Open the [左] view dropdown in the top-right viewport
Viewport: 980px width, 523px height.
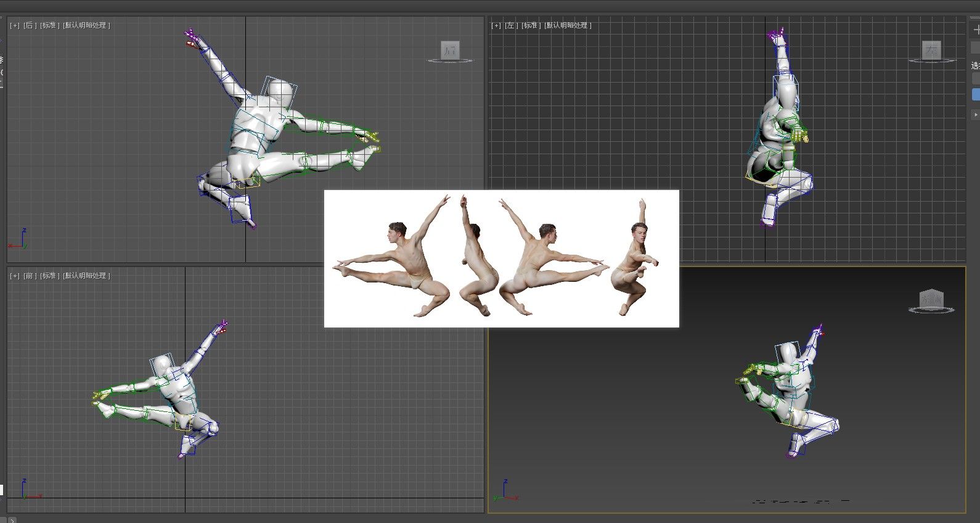(x=511, y=25)
